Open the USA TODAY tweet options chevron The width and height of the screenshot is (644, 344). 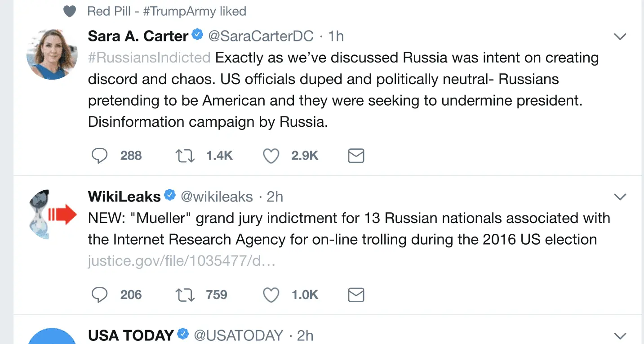(x=620, y=336)
